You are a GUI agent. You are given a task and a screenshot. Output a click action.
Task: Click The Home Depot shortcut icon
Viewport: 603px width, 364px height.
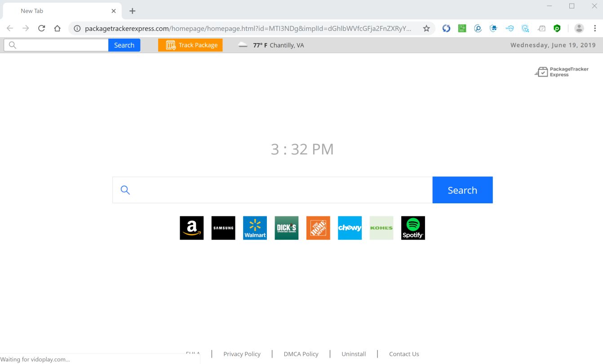pos(318,228)
